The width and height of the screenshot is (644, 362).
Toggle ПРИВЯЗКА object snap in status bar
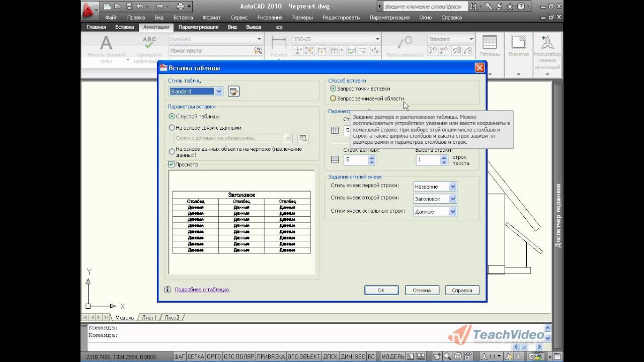point(271,356)
